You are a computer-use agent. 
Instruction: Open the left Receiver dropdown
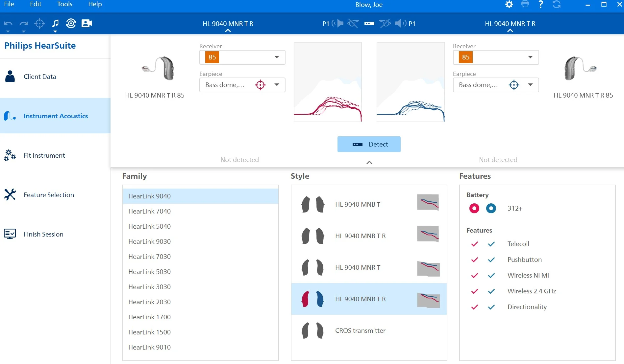pos(242,57)
